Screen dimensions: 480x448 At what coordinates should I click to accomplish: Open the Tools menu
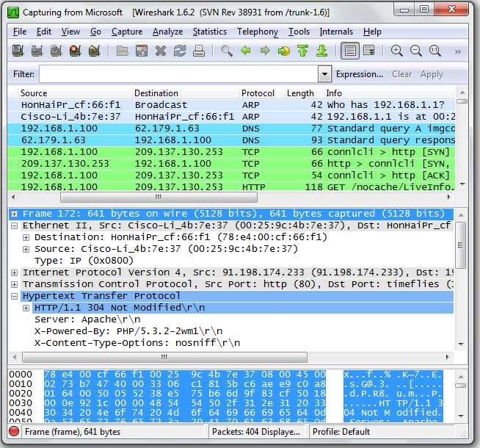(299, 32)
